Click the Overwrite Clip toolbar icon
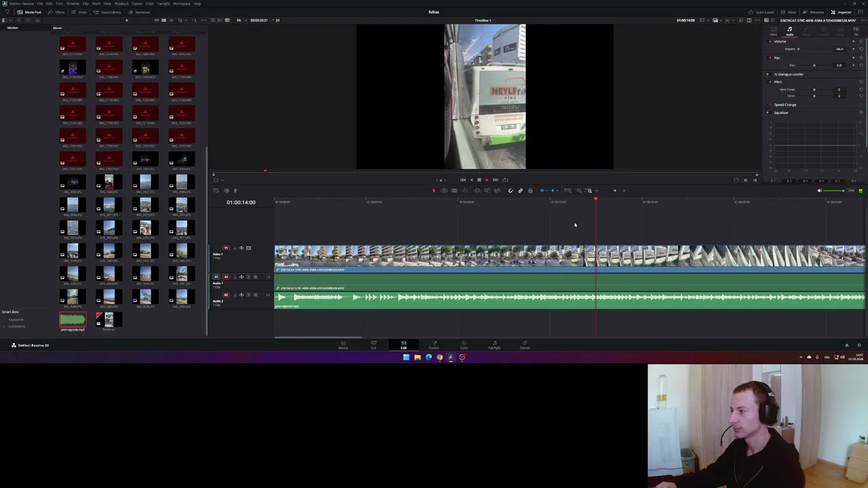 coord(488,190)
